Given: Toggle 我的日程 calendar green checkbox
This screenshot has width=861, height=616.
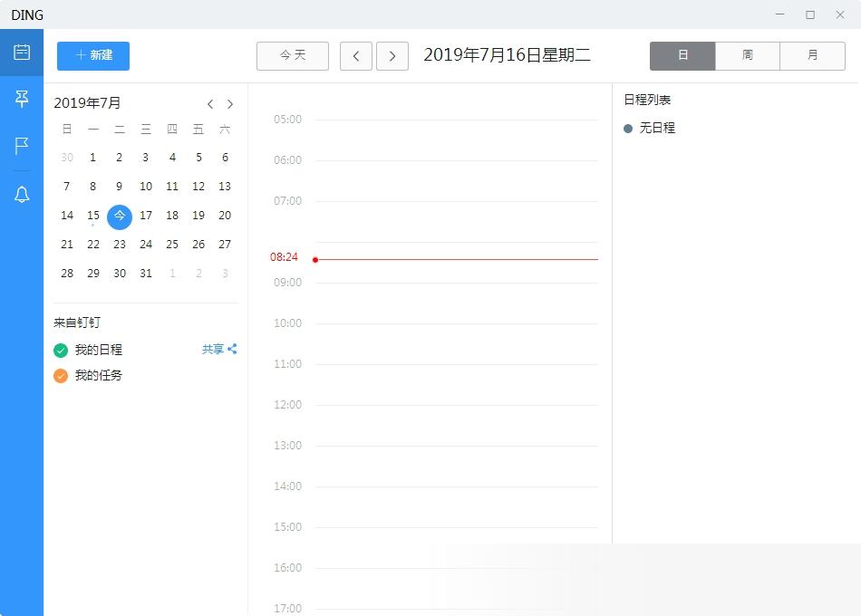Looking at the screenshot, I should click(61, 350).
